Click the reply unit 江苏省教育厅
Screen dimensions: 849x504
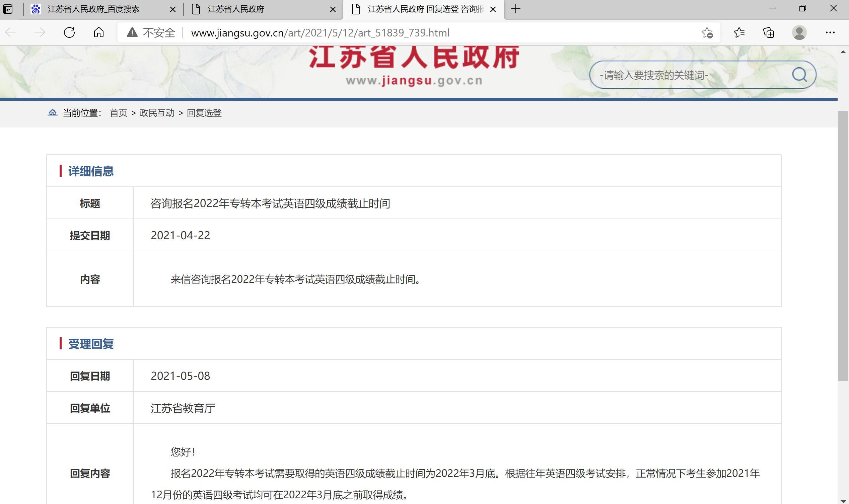[x=183, y=408]
